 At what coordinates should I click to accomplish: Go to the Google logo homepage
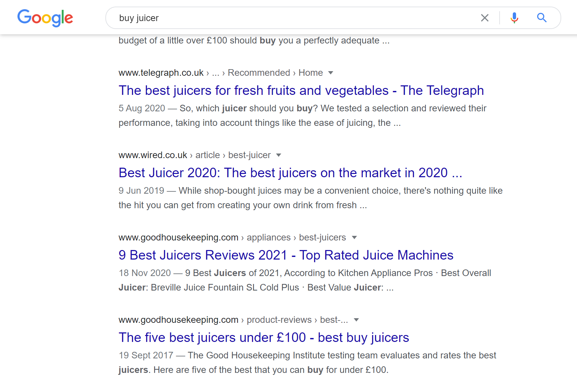[x=45, y=18]
